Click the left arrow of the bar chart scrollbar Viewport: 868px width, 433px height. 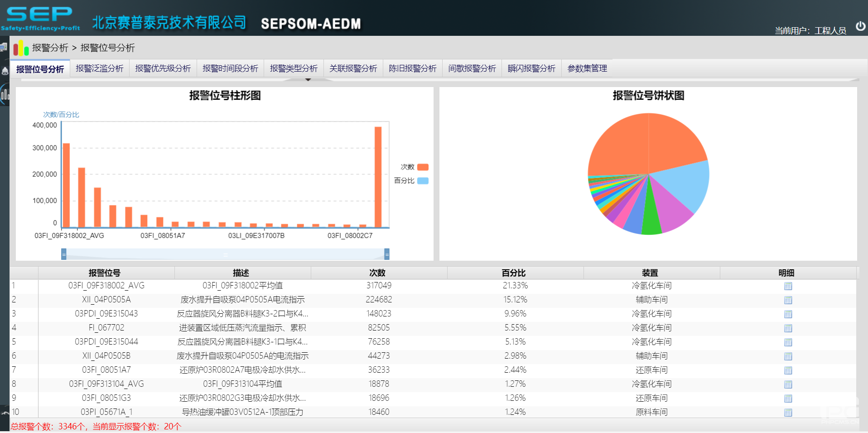pos(63,254)
